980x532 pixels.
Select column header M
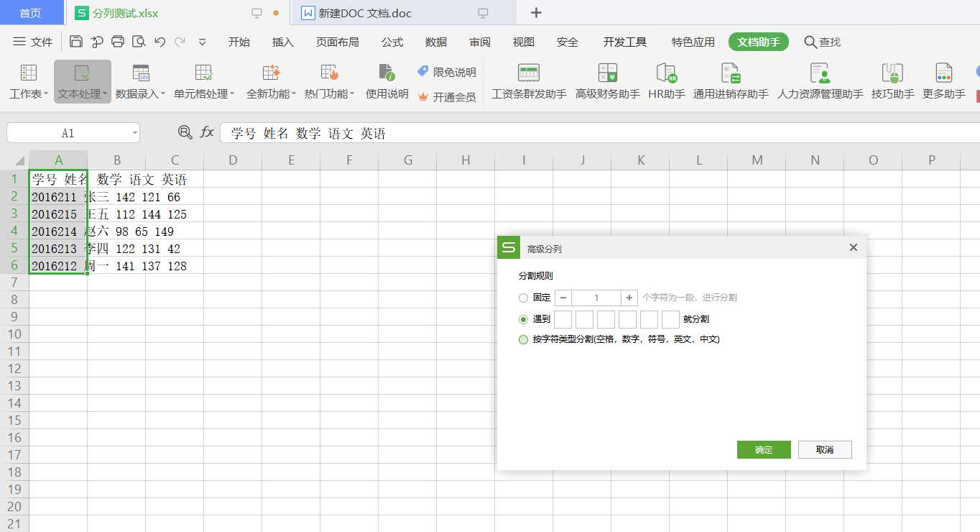[757, 160]
